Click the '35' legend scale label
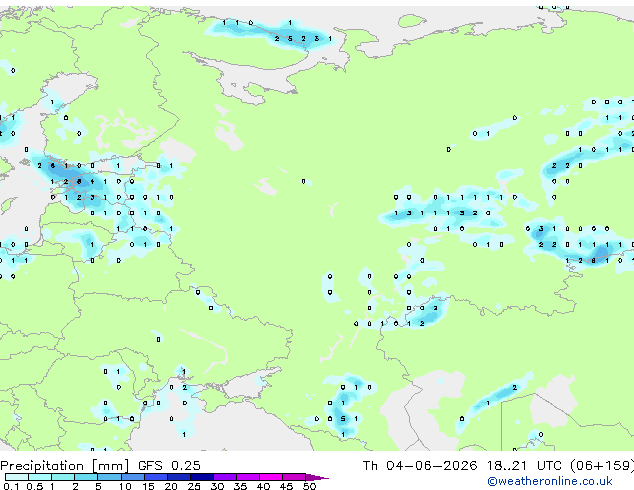 tap(240, 486)
